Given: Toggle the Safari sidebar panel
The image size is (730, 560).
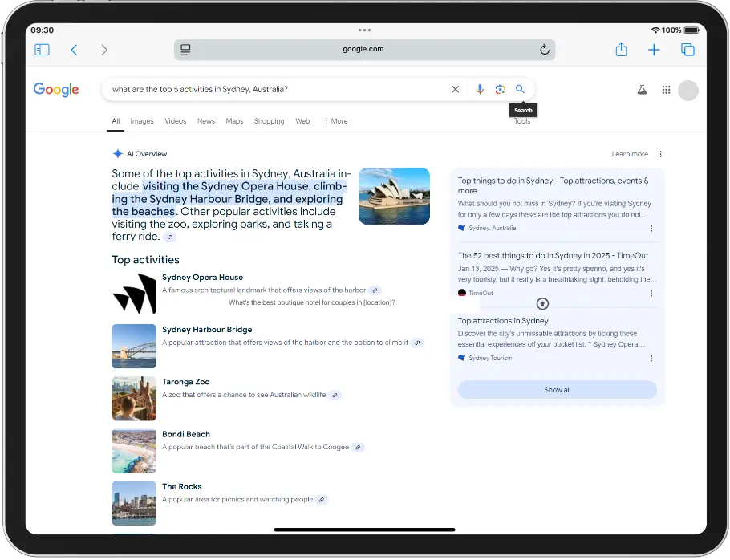Looking at the screenshot, I should click(x=42, y=50).
